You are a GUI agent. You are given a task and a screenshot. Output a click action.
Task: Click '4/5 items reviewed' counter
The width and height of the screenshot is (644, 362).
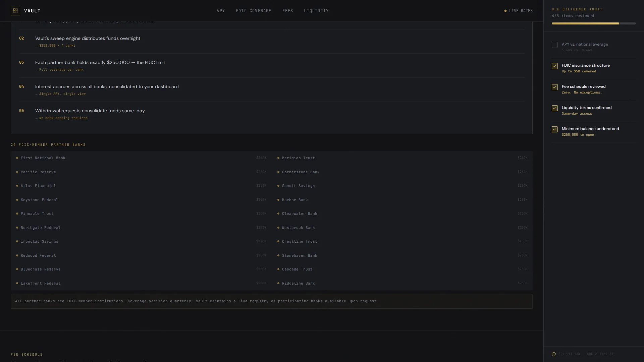click(x=573, y=16)
